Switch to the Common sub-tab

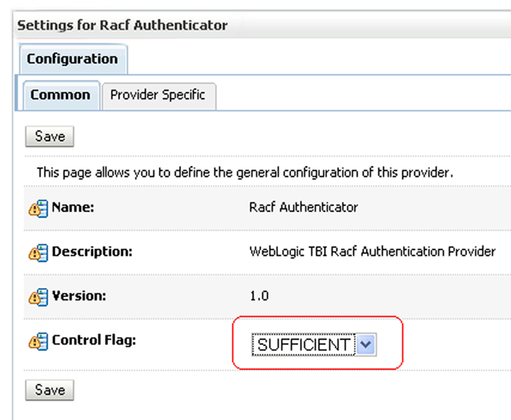(61, 95)
